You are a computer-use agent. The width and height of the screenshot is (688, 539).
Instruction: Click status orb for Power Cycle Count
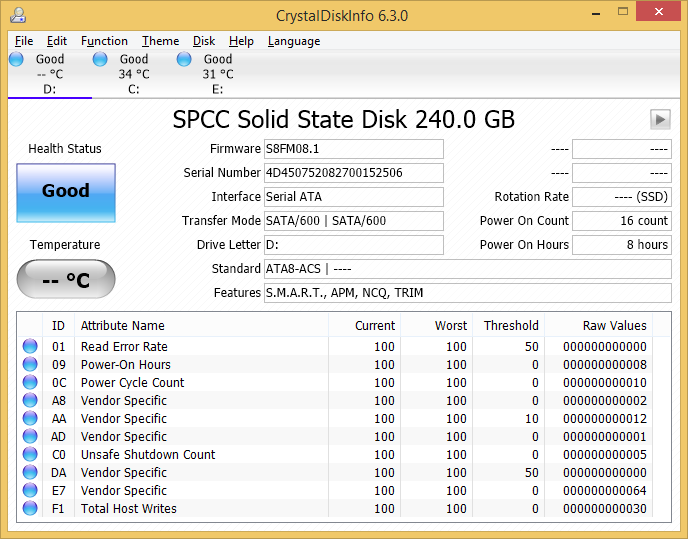pyautogui.click(x=30, y=382)
